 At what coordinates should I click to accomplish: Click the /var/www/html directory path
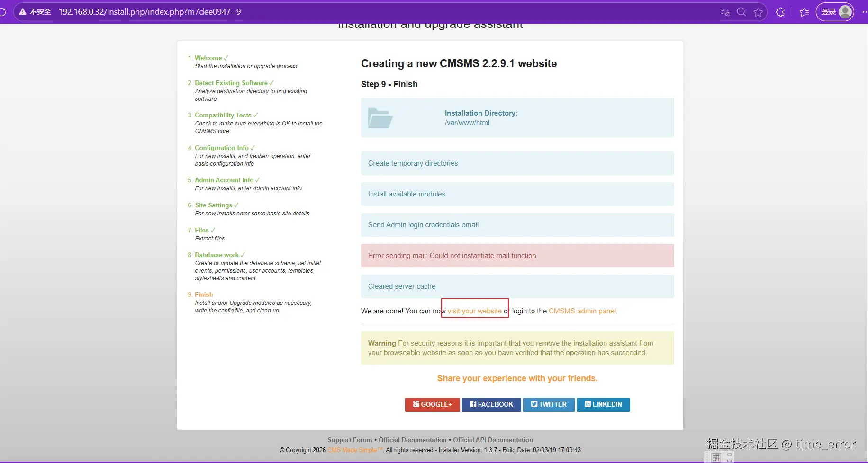click(467, 123)
